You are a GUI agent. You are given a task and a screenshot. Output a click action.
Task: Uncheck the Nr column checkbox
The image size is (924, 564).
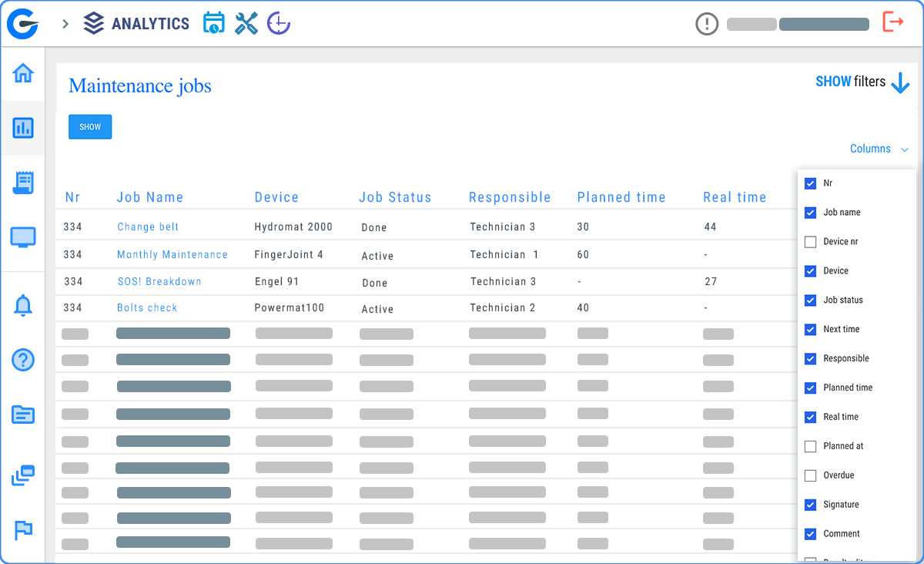point(810,183)
